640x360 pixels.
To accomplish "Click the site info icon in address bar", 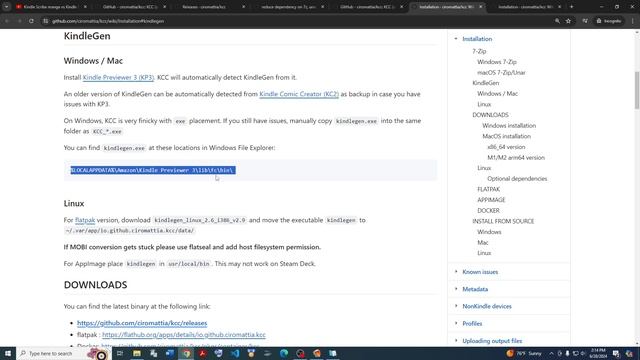I will point(45,21).
